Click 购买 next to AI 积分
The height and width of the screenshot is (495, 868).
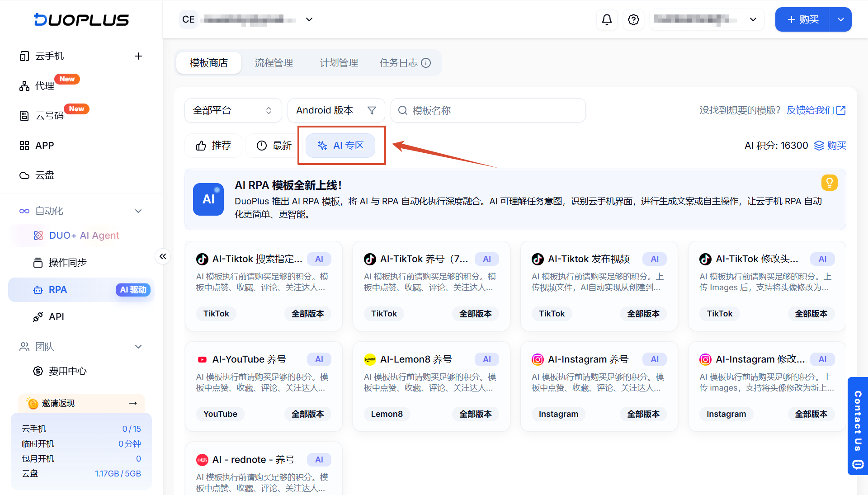(x=830, y=146)
